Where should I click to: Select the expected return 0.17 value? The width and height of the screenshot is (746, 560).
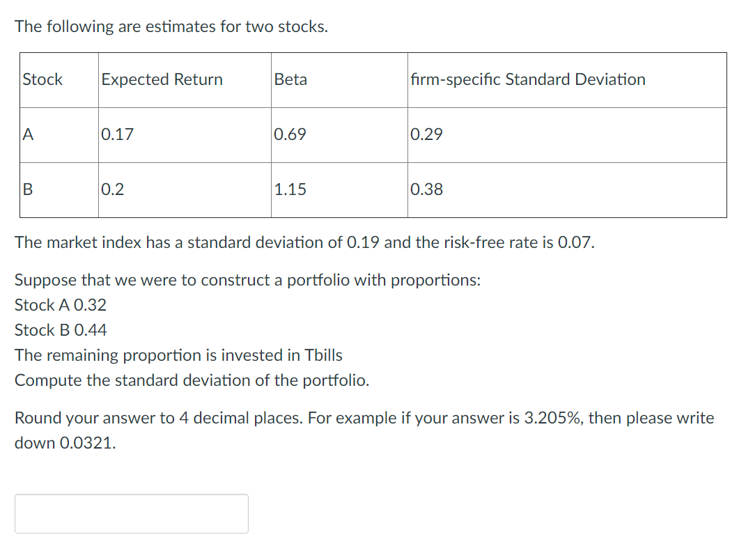point(117,134)
